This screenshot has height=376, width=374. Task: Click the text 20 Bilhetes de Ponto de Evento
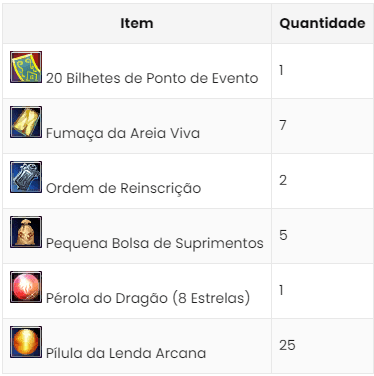click(x=152, y=78)
